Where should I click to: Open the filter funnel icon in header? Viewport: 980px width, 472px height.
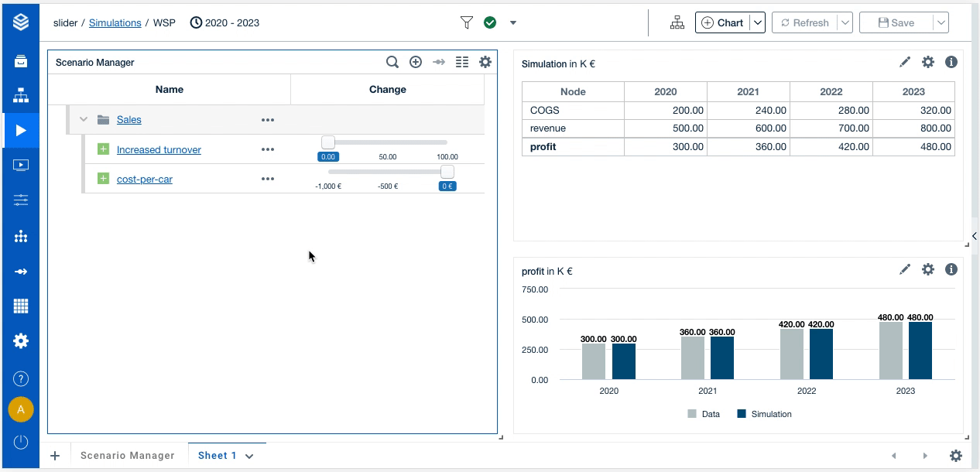(x=467, y=23)
